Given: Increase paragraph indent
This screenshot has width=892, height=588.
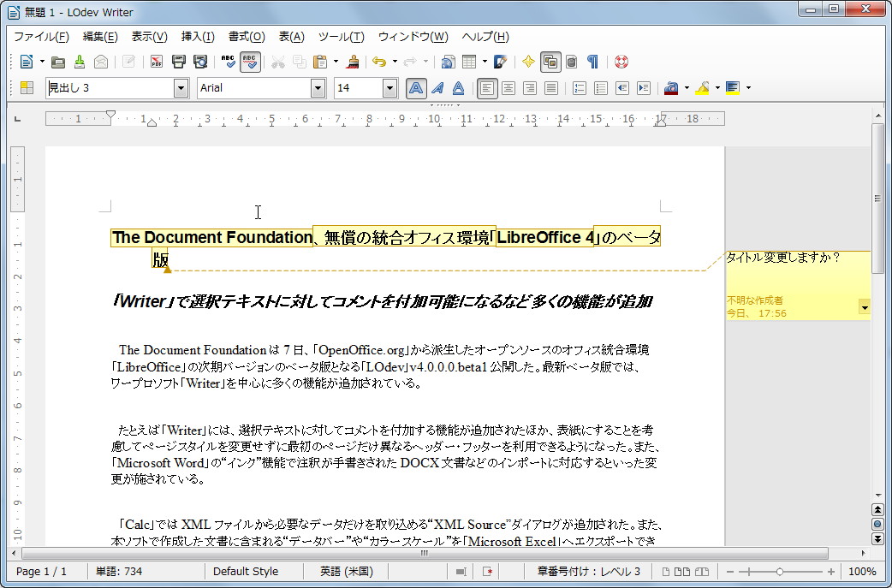Looking at the screenshot, I should [644, 88].
